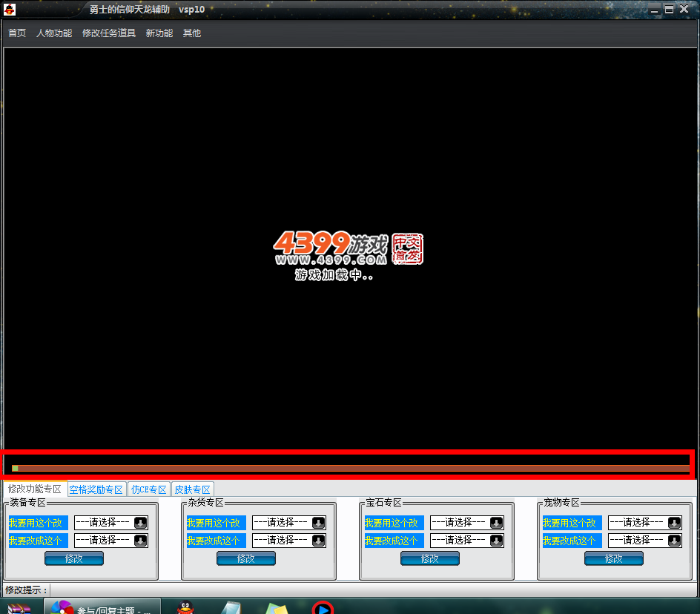Open QQ penguin icon on taskbar
The height and width of the screenshot is (614, 700).
[x=185, y=607]
